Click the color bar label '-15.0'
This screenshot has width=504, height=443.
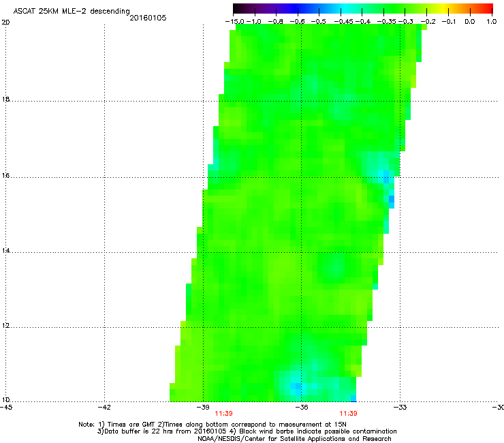(235, 22)
